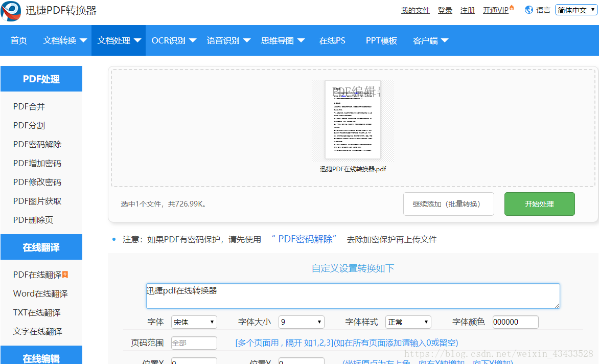Open the 字体样式 正常 dropdown
Viewport: 599px width, 364px height.
click(x=408, y=322)
